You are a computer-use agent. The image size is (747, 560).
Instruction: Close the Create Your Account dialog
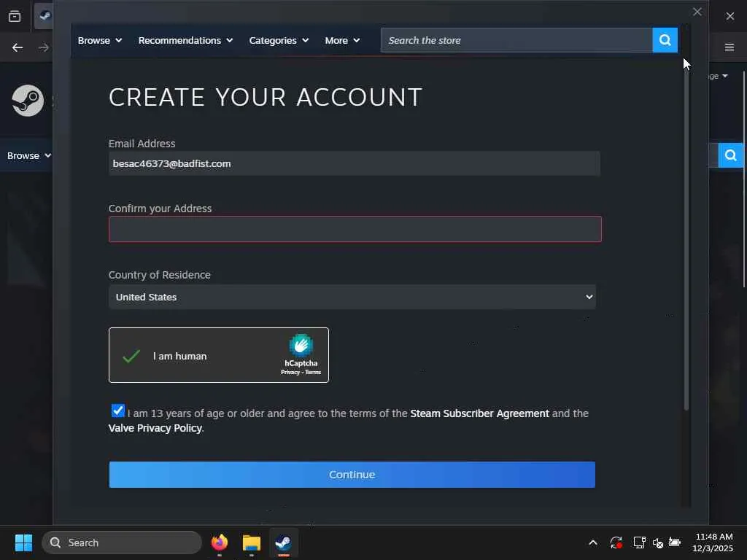[697, 12]
